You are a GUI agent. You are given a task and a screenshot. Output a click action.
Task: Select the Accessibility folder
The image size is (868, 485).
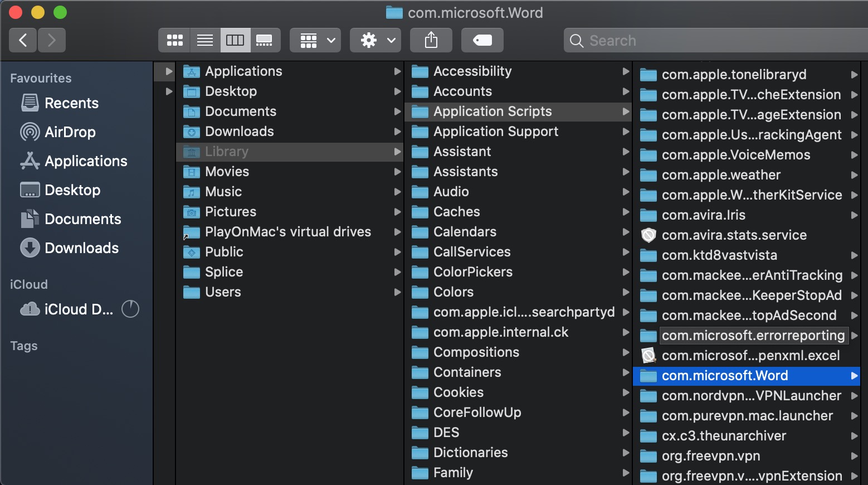518,71
